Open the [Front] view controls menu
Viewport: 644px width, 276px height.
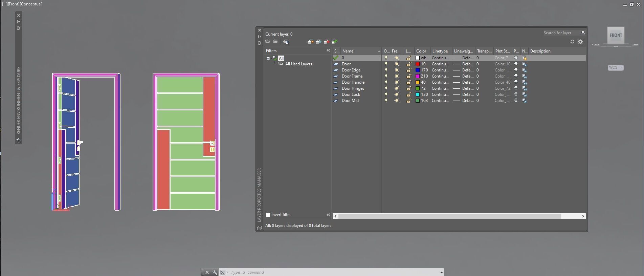pyautogui.click(x=14, y=4)
